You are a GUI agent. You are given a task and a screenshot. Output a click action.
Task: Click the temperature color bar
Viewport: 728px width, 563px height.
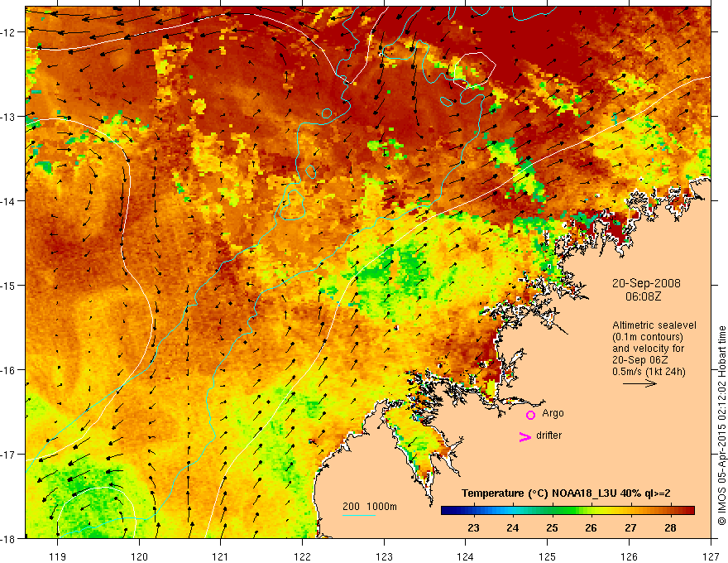pos(568,511)
